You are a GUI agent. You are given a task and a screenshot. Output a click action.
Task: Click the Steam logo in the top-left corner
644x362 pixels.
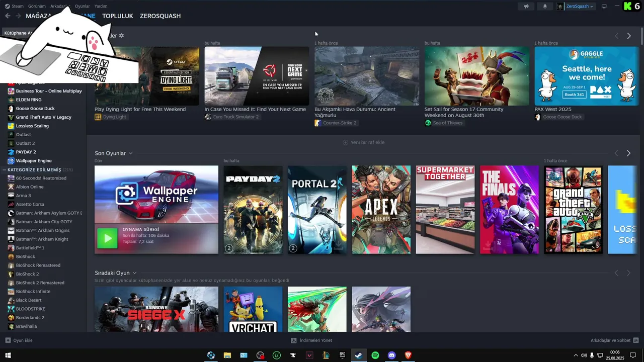pyautogui.click(x=6, y=6)
